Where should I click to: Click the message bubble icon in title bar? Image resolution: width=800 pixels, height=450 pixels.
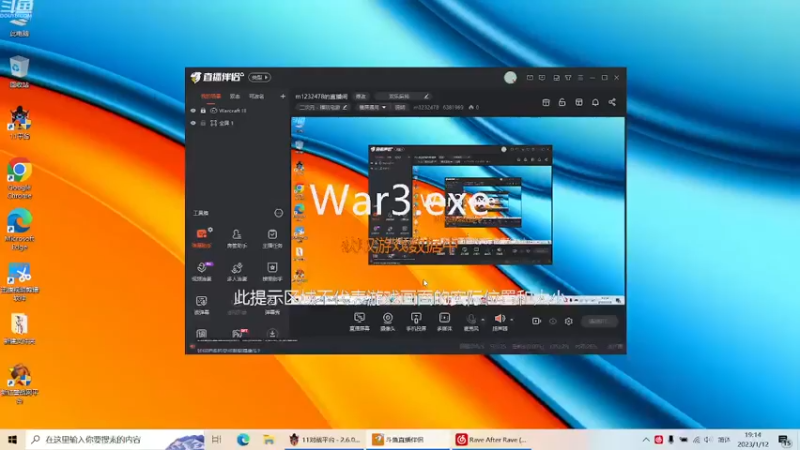[542, 78]
